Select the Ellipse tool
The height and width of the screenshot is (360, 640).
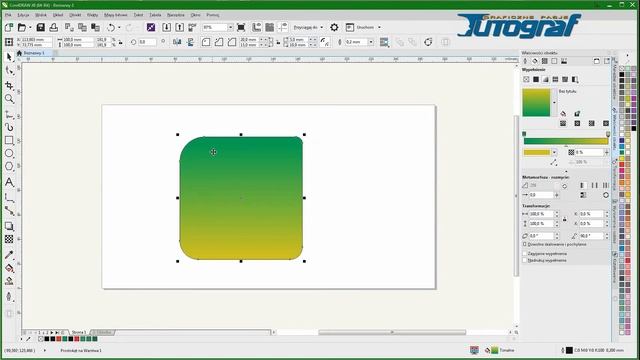9,153
